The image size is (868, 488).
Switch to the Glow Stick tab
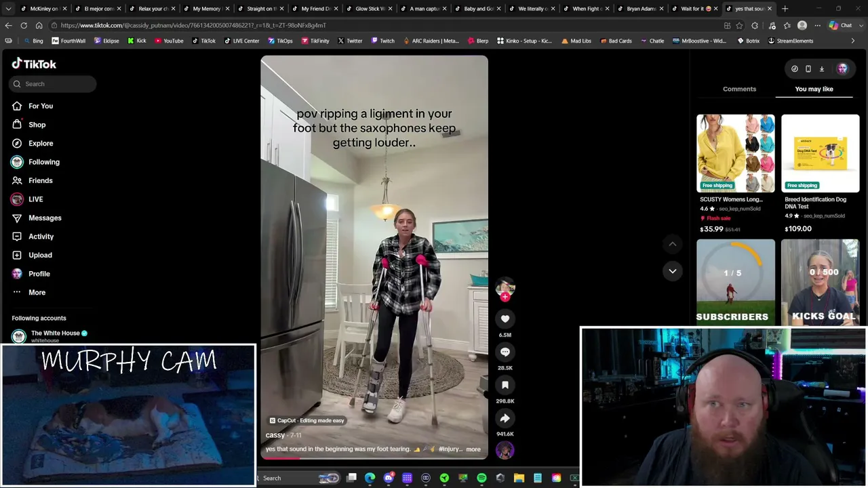pyautogui.click(x=370, y=9)
